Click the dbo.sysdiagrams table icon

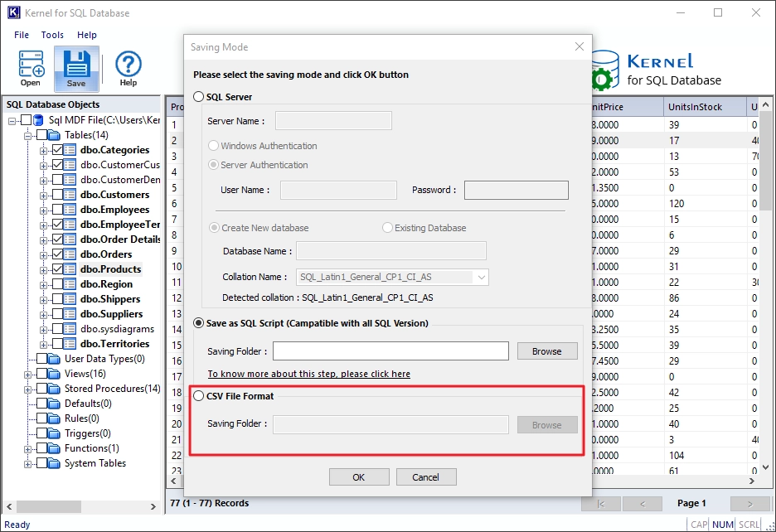(70, 329)
